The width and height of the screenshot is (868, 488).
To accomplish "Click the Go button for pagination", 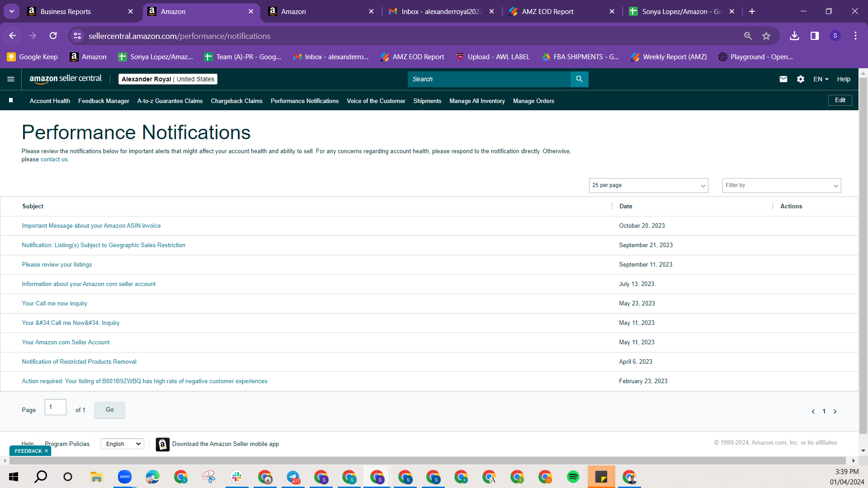I will tap(110, 410).
